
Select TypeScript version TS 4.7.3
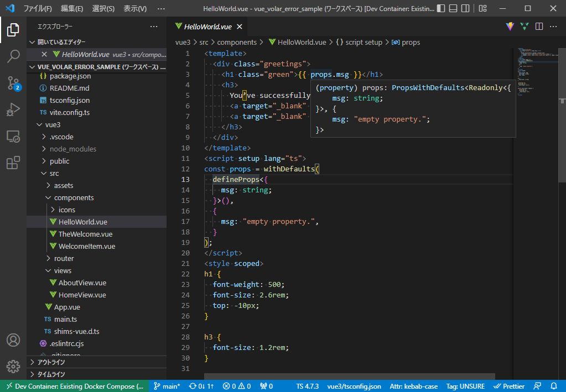coord(308,386)
